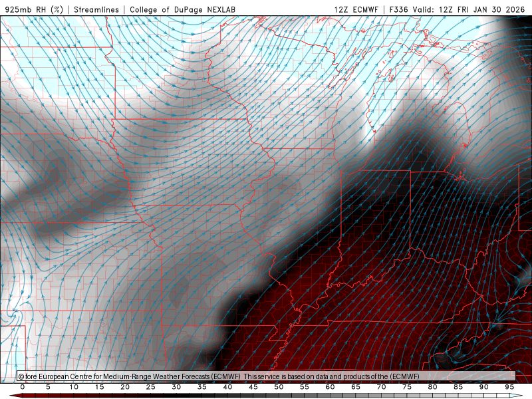Click the color scale at value 15
Viewport: 532px width, 399px height.
tap(99, 387)
